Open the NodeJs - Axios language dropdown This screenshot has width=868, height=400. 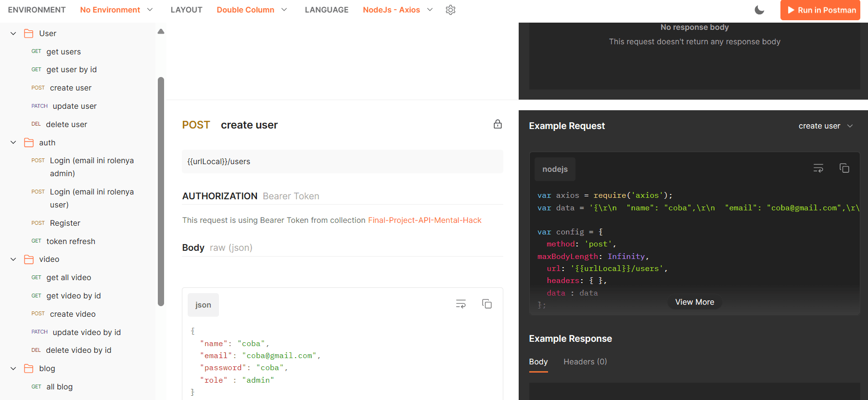point(398,10)
